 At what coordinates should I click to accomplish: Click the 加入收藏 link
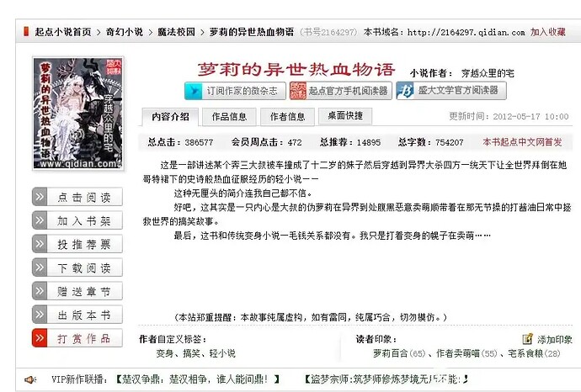click(x=547, y=32)
